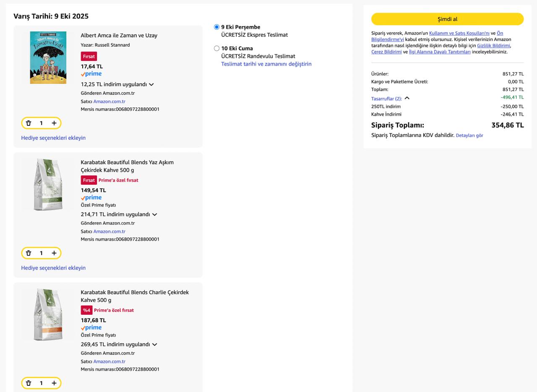Open Detayları gör link
The height and width of the screenshot is (392, 537).
pyautogui.click(x=469, y=136)
